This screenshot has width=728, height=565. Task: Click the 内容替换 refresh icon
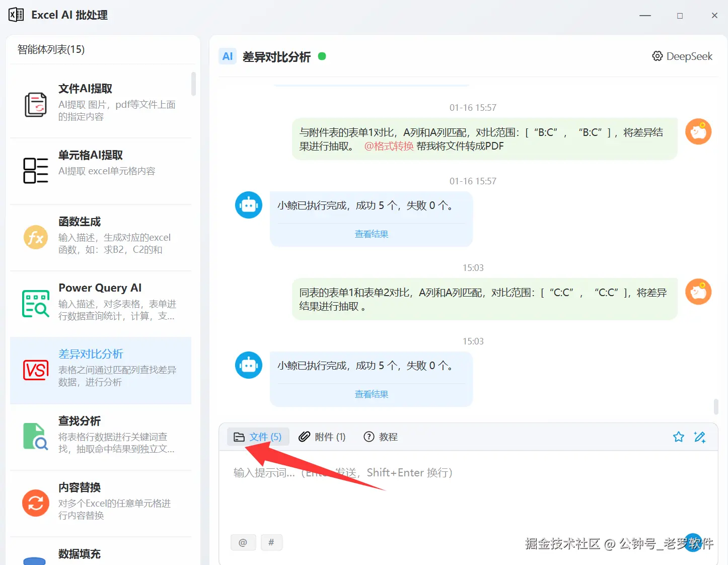tap(36, 503)
